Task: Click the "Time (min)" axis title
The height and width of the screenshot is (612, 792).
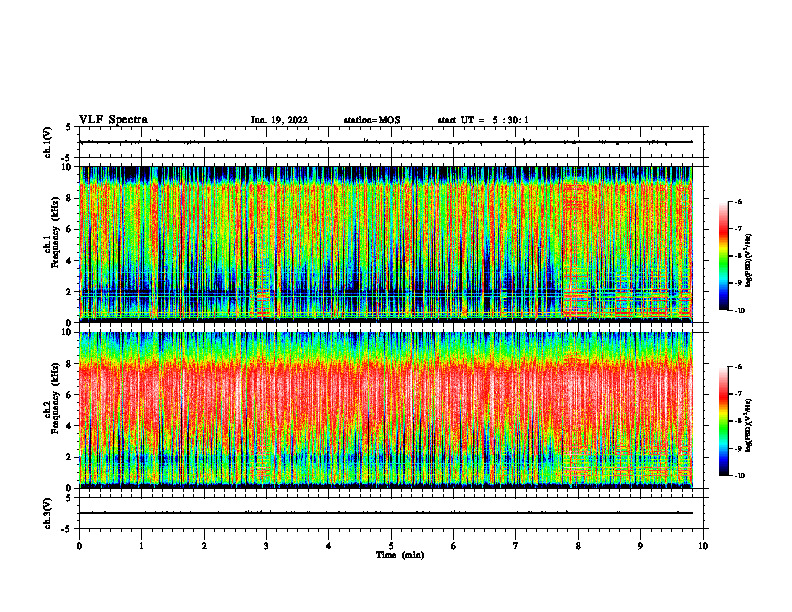Action: [x=400, y=555]
